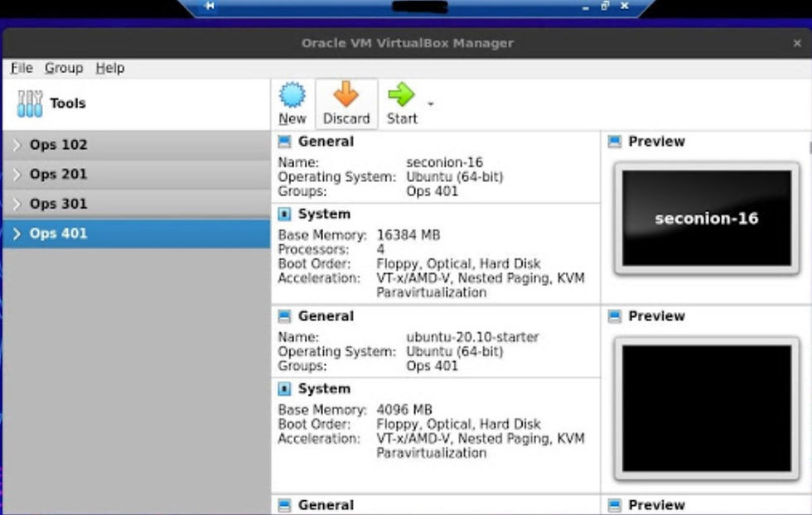Open the File menu
Viewport: 812px width, 515px height.
(x=22, y=68)
